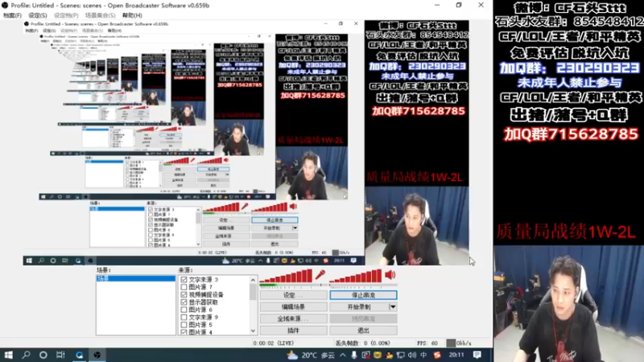This screenshot has width=644, height=362.
Task: Open the 设定档(P) menu
Action: [66, 15]
